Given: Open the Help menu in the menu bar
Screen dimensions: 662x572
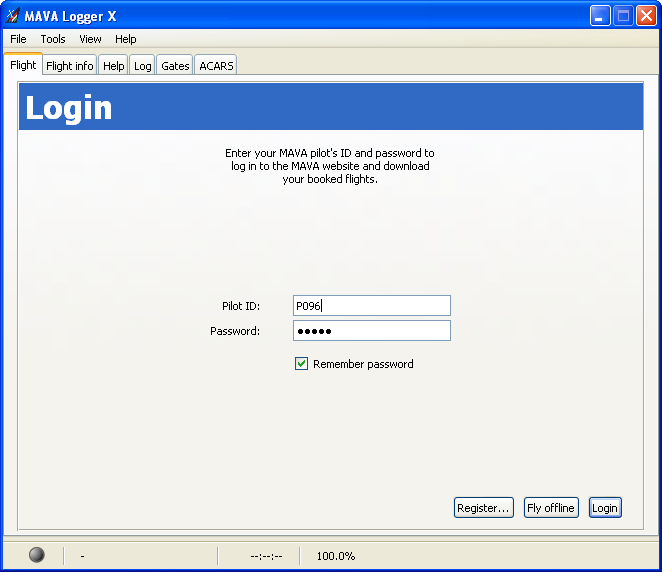Looking at the screenshot, I should pos(125,39).
